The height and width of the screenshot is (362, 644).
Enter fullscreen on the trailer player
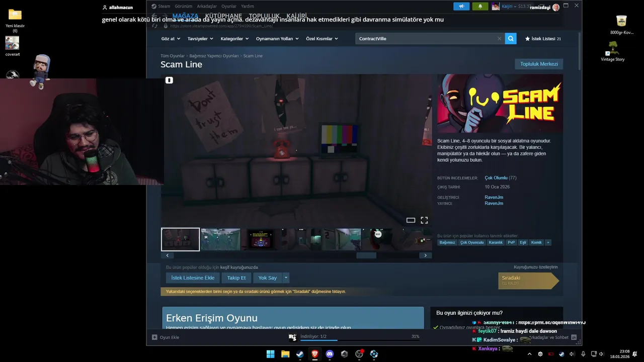tap(424, 220)
